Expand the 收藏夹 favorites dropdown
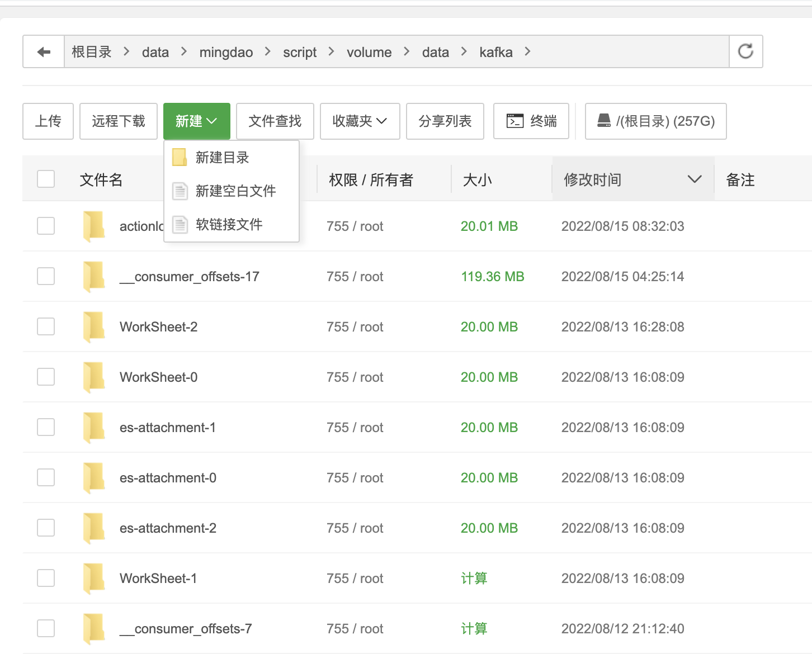This screenshot has height=654, width=812. pos(360,121)
